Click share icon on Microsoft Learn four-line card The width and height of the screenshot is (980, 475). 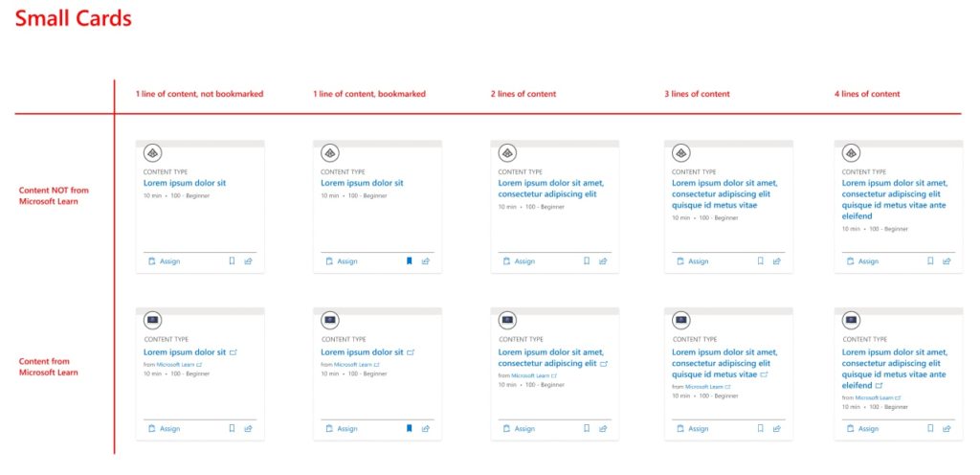pyautogui.click(x=946, y=428)
